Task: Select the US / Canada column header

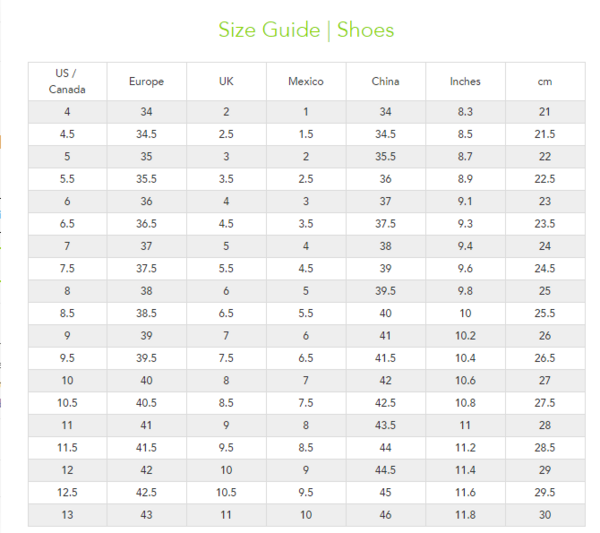Action: (67, 81)
